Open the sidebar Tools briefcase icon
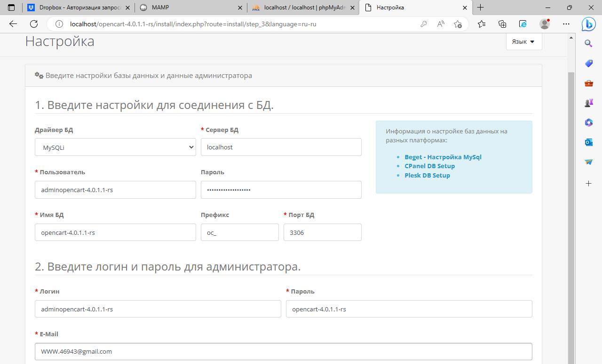 point(588,83)
